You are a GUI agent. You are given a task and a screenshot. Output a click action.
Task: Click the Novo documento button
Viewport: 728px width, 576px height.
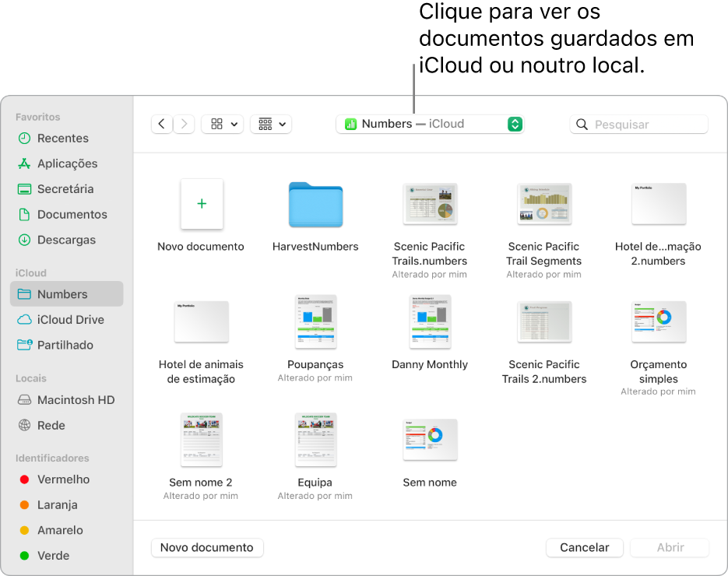207,547
